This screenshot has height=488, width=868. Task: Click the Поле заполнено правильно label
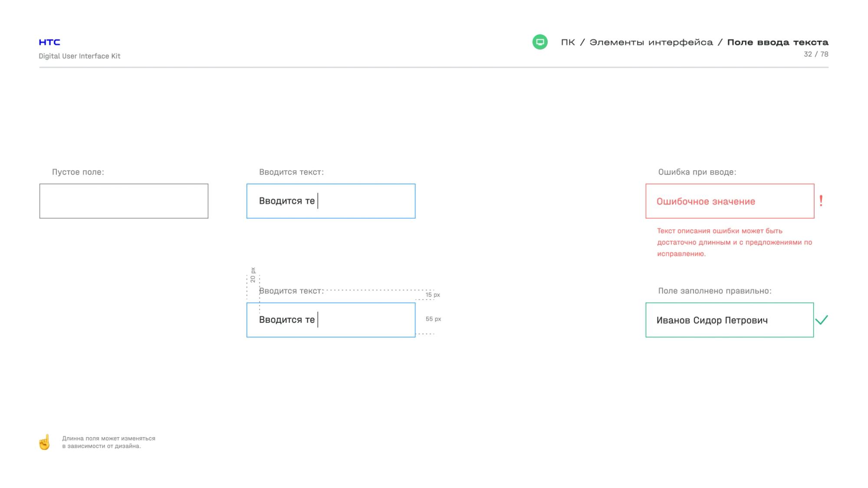pyautogui.click(x=715, y=291)
